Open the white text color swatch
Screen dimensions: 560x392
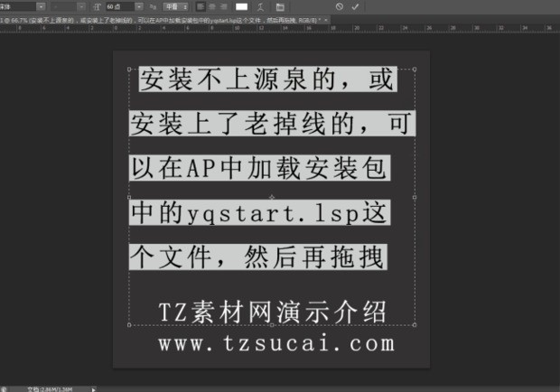[241, 7]
